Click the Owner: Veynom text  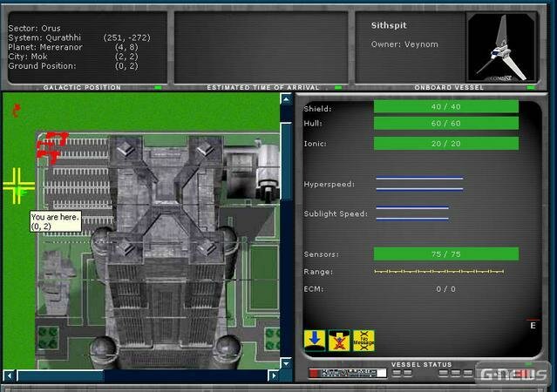403,44
